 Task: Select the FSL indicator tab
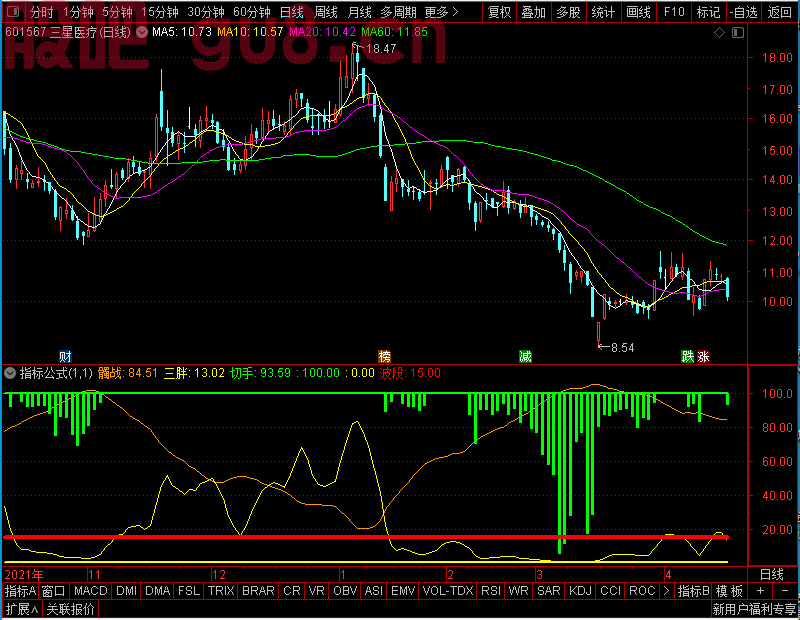pos(189,591)
